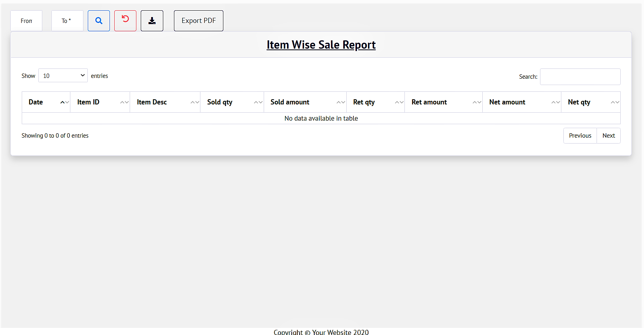Sort table by Net qty column
Image resolution: width=644 pixels, height=335 pixels.
590,102
